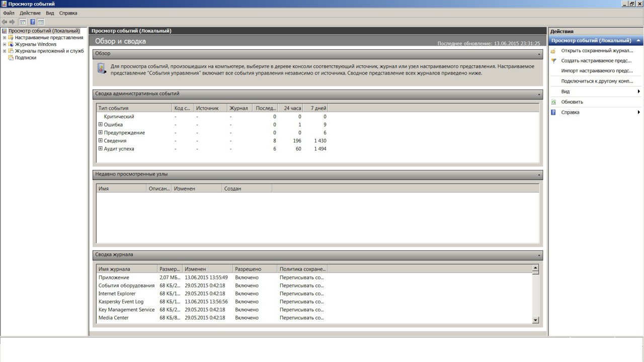The image size is (644, 362).
Task: Expand the Журналы Windows tree node
Action: (x=5, y=44)
